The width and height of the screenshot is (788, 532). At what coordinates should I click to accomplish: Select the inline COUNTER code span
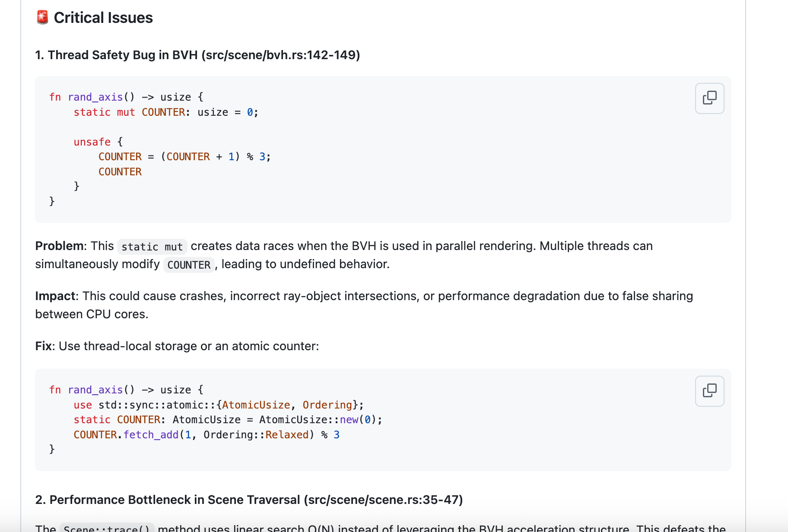[188, 264]
